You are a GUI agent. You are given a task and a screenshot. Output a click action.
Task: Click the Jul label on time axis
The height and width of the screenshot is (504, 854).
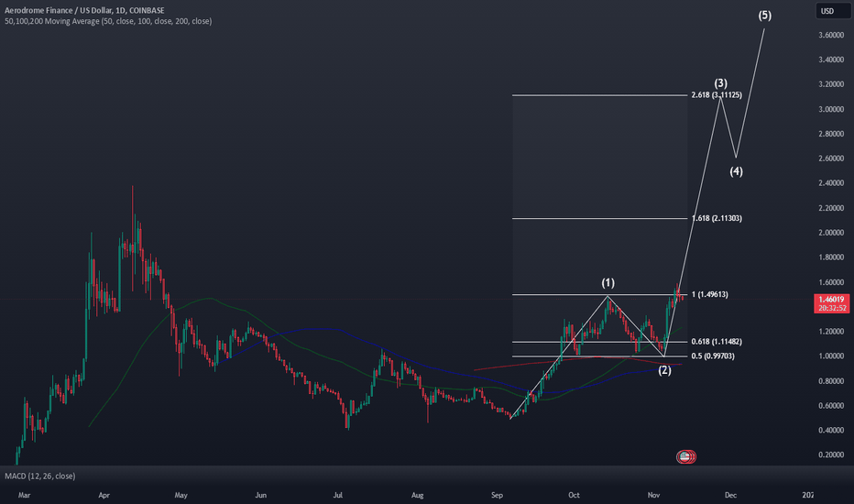tap(338, 495)
